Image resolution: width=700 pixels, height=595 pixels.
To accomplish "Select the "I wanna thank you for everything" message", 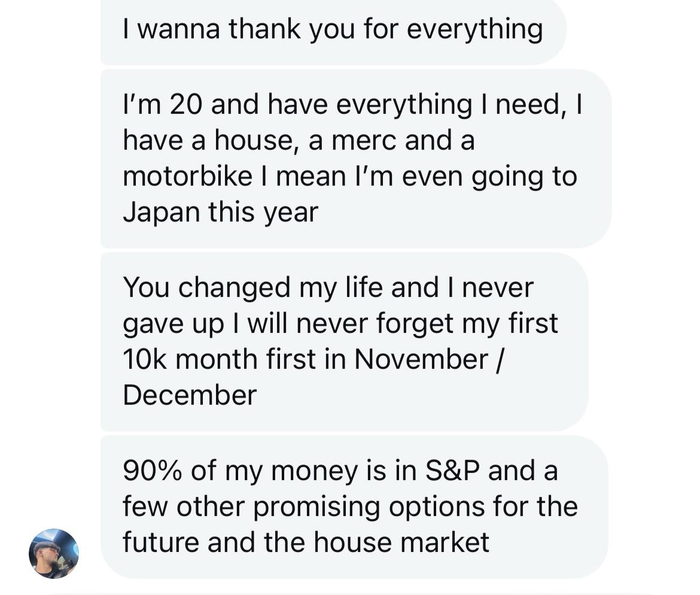I will (x=333, y=30).
